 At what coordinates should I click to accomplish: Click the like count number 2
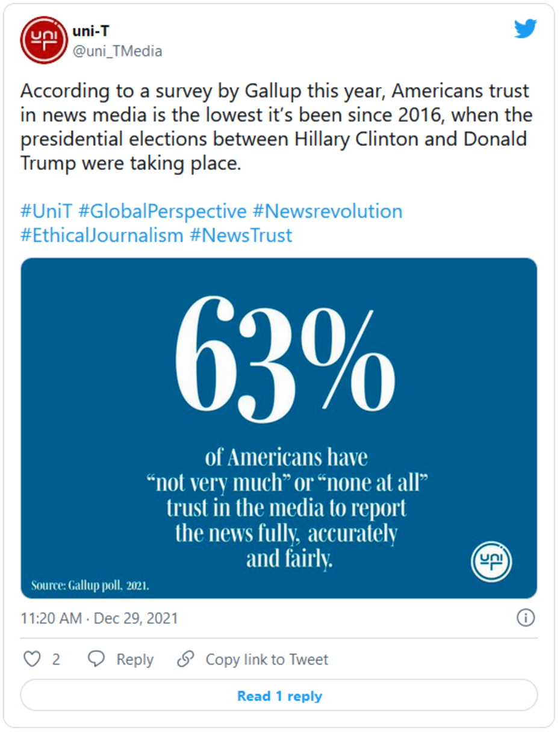point(56,660)
